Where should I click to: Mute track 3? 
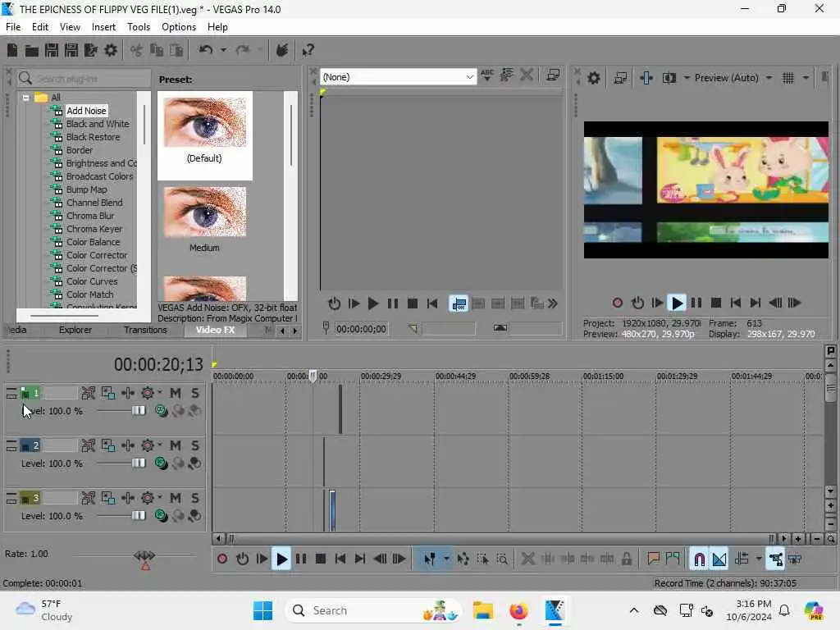pyautogui.click(x=176, y=498)
